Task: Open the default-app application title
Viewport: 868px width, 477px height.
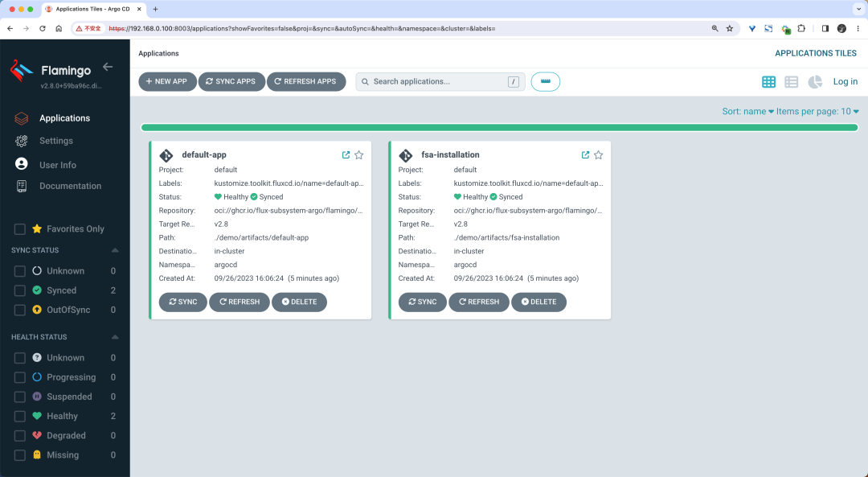Action: [204, 154]
